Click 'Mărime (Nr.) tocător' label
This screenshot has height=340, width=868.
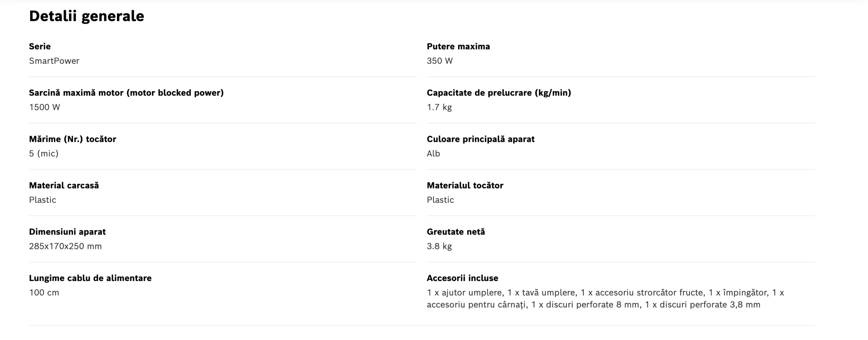point(73,139)
